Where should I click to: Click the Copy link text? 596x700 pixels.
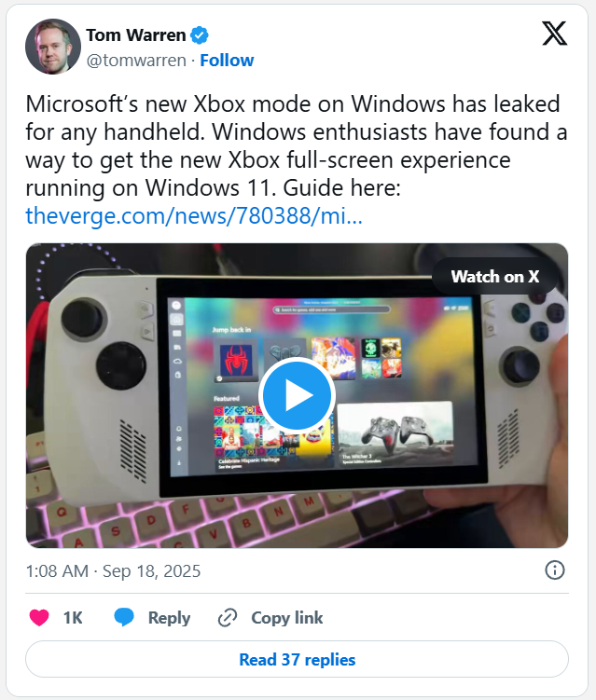coord(287,618)
